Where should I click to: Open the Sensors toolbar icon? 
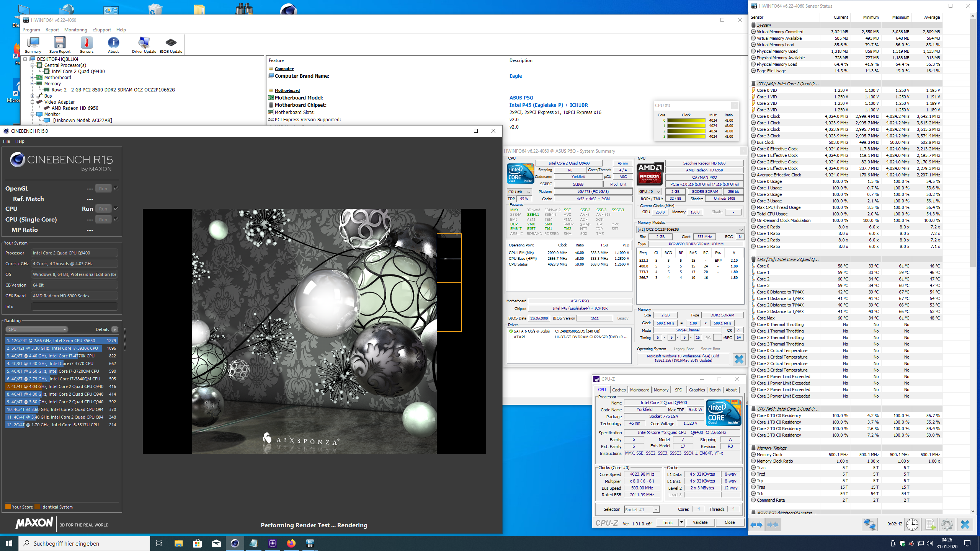click(x=87, y=45)
